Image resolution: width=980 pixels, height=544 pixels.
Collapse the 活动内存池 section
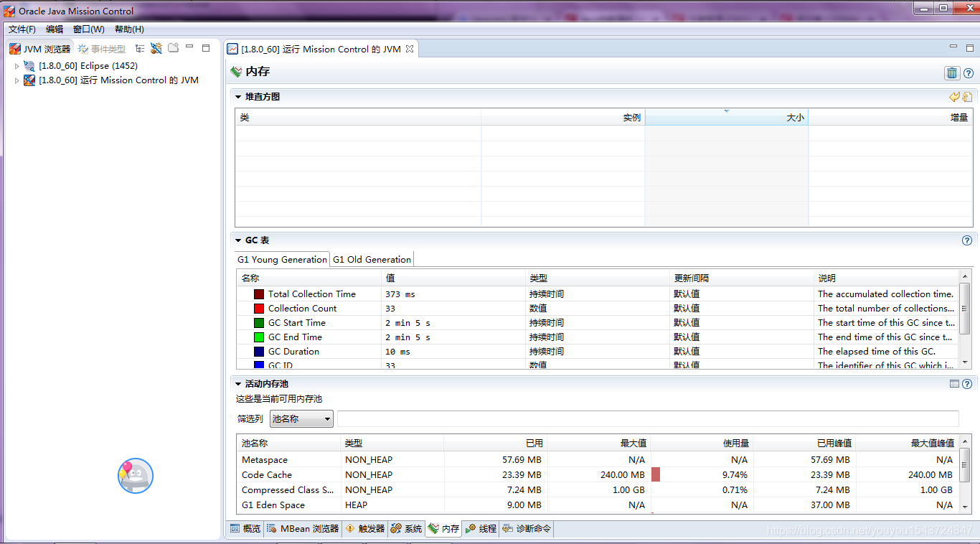tap(238, 384)
